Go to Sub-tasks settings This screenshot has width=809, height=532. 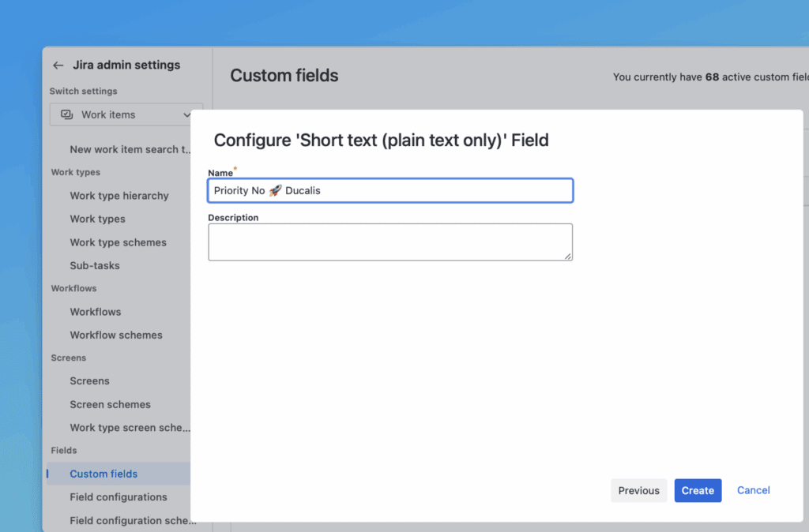click(x=95, y=265)
